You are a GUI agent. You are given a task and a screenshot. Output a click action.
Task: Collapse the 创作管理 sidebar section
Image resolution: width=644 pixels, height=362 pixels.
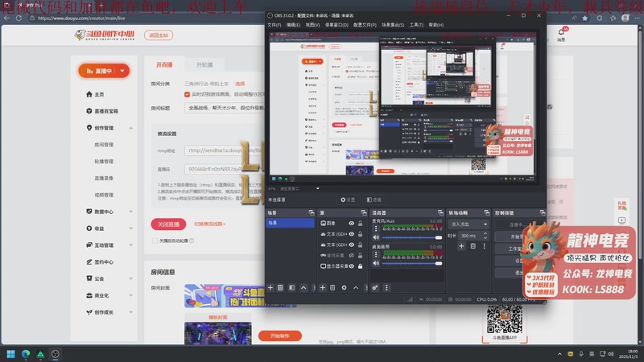tap(130, 128)
